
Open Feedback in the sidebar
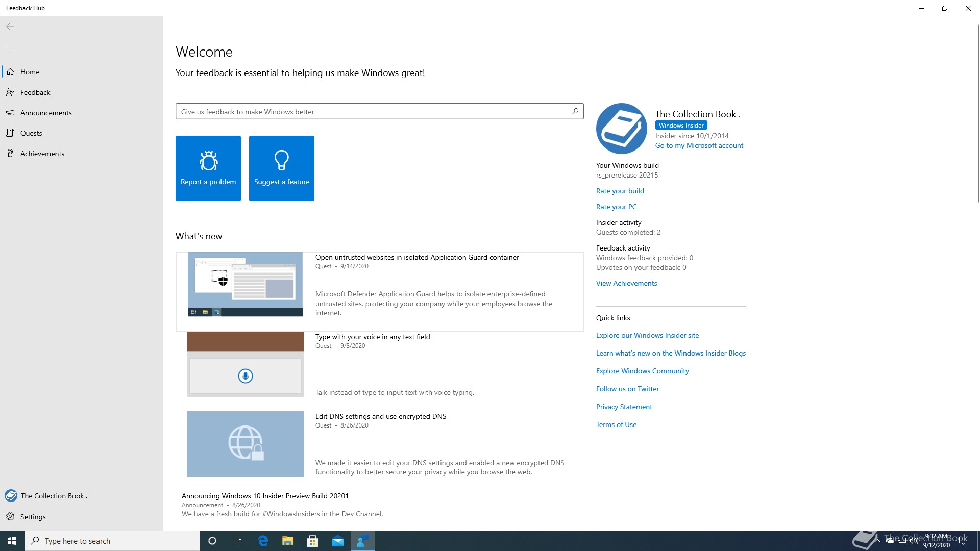82,92
